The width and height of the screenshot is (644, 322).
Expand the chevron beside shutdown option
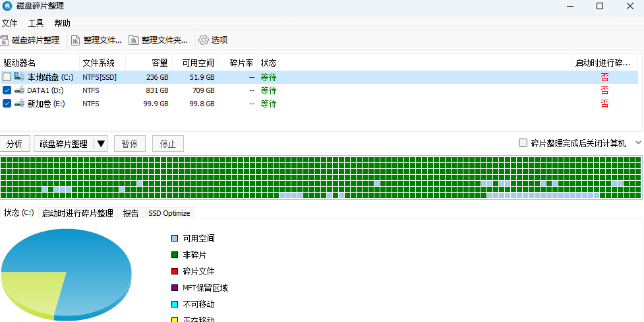[638, 143]
